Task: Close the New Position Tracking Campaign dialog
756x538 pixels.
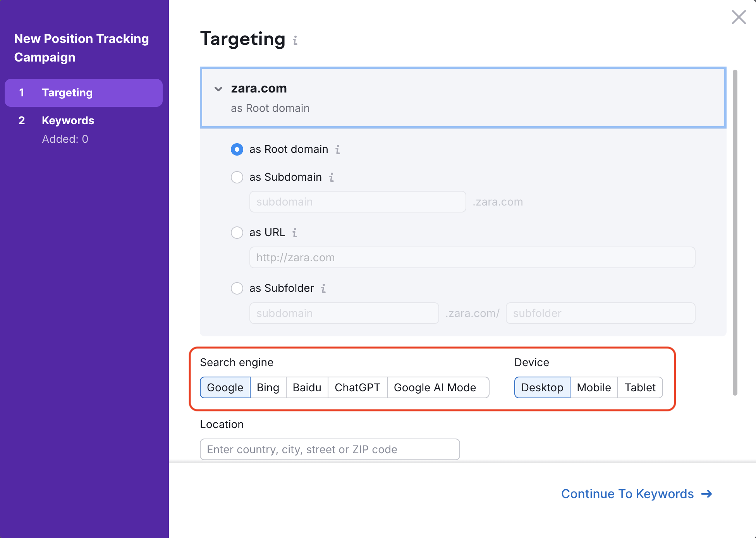Action: pyautogui.click(x=739, y=17)
